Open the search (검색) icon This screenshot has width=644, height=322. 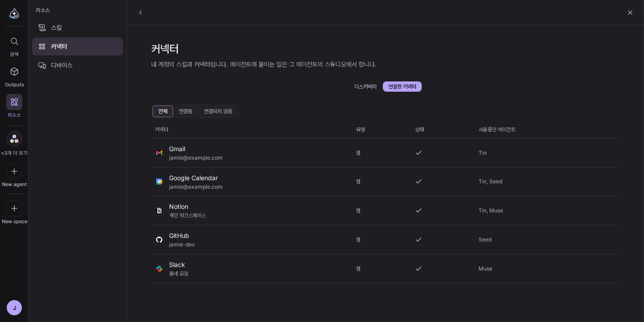click(x=14, y=42)
